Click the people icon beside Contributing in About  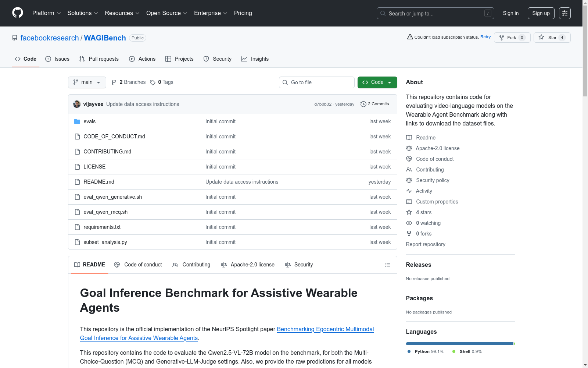pyautogui.click(x=409, y=170)
